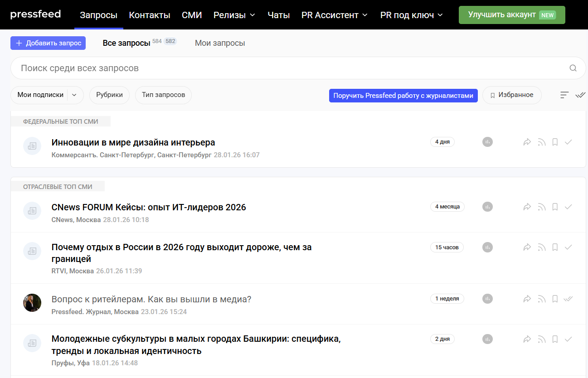This screenshot has height=378, width=588.
Task: Mark all requests read with double-check icon
Action: [580, 95]
